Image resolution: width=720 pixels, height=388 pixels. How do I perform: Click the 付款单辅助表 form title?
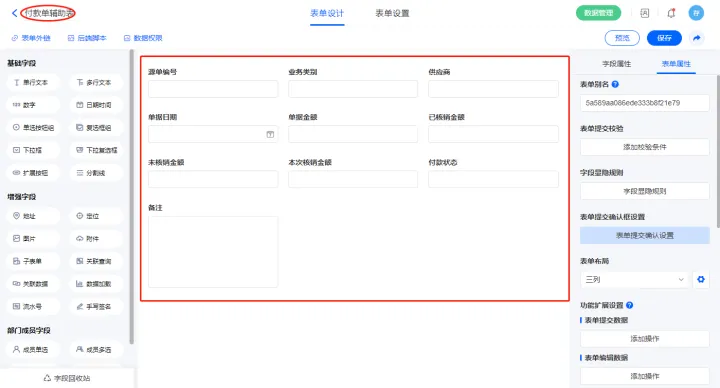click(49, 13)
